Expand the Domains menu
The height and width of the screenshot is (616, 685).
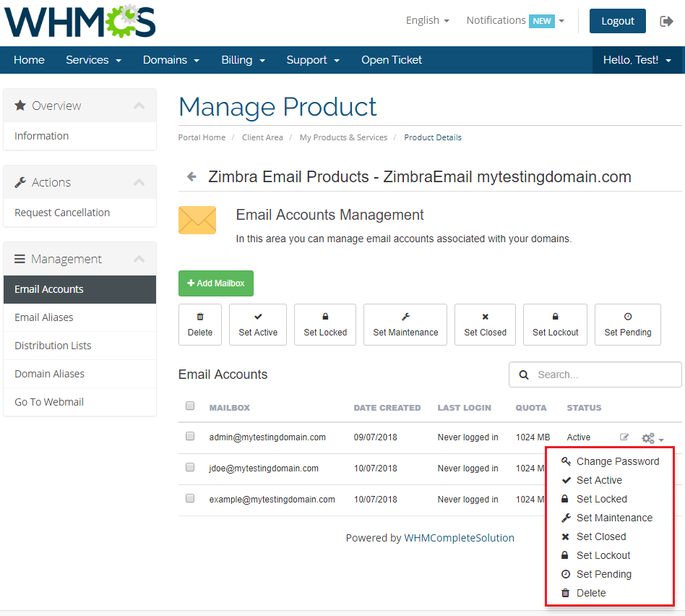click(171, 60)
